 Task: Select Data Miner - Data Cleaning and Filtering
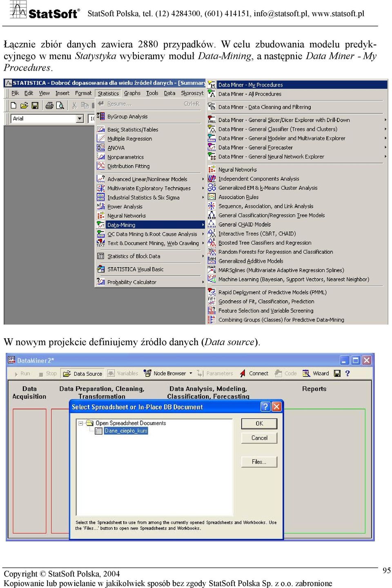[297, 107]
